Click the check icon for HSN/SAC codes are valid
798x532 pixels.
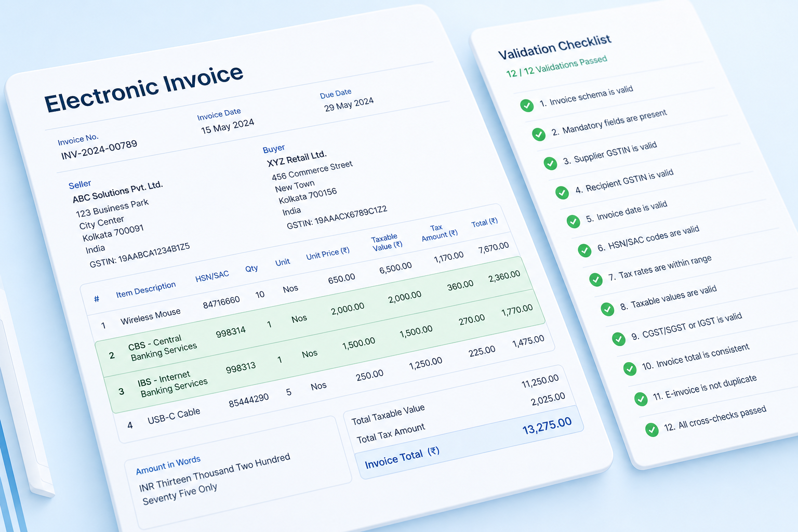pos(584,250)
